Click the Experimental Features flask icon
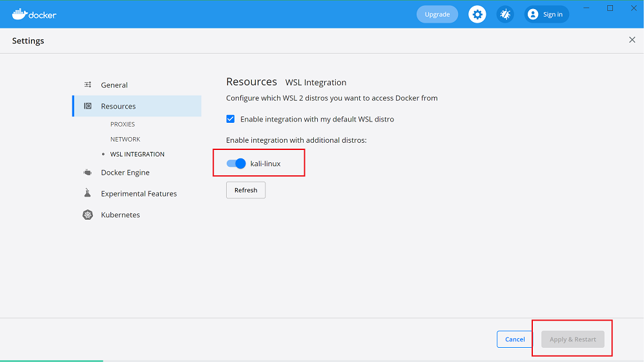644x362 pixels. pyautogui.click(x=88, y=193)
